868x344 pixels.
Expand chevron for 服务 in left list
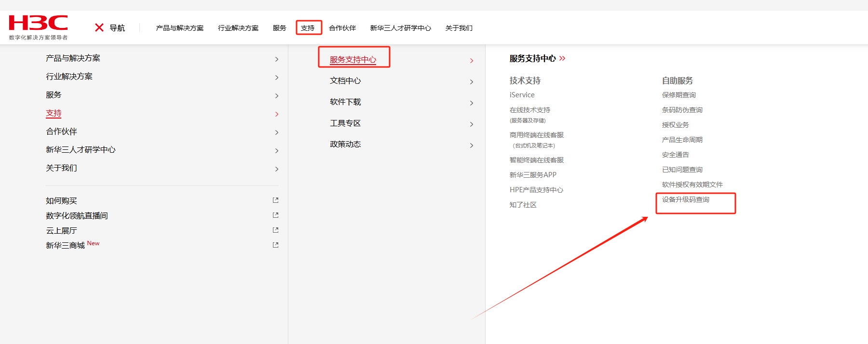click(x=277, y=96)
